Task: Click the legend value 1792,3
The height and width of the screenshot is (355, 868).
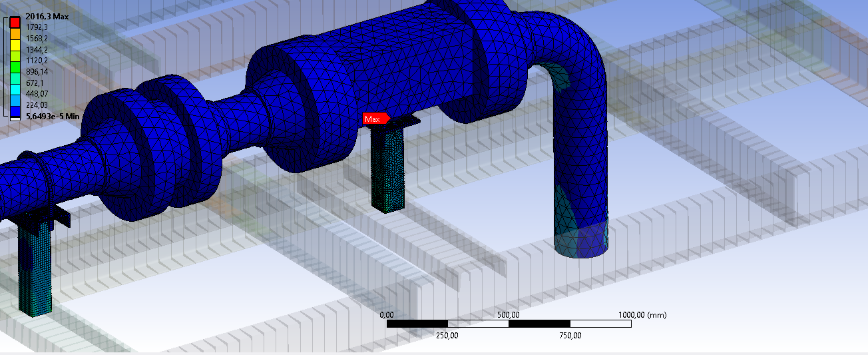Action: (37, 27)
